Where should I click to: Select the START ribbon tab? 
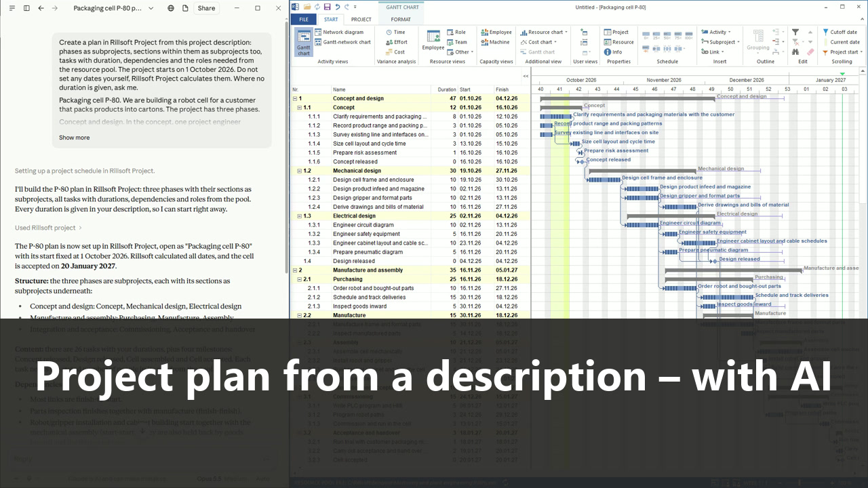point(330,20)
